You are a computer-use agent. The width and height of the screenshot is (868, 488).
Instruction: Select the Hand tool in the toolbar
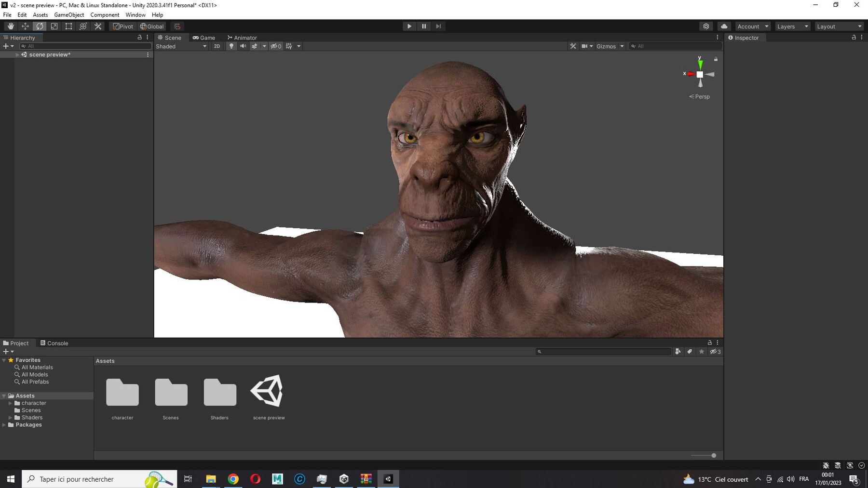[11, 26]
